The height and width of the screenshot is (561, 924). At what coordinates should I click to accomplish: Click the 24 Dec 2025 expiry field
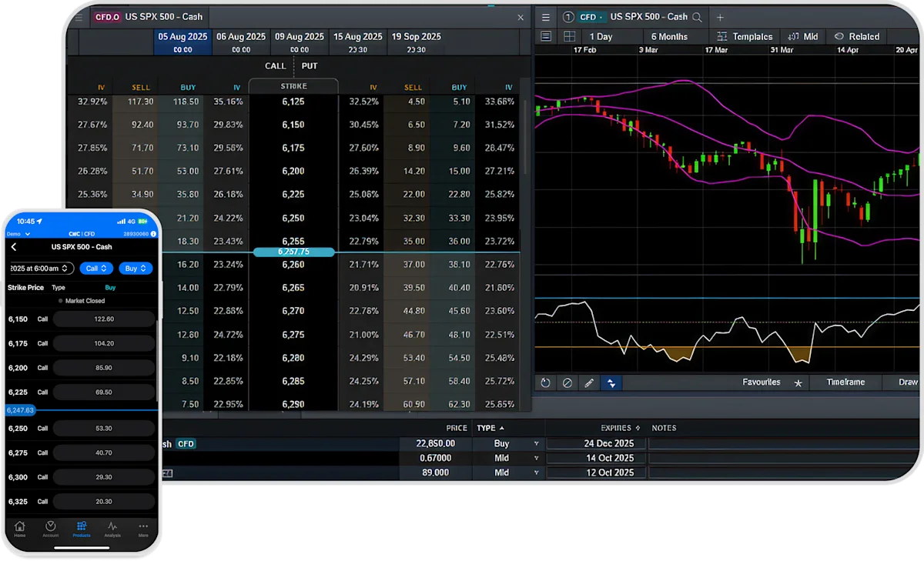(598, 444)
